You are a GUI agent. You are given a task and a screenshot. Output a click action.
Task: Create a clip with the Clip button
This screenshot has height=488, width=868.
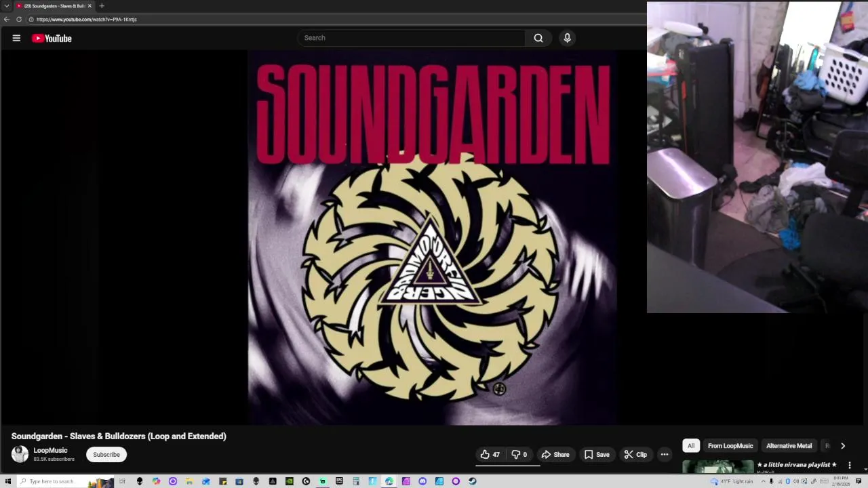[635, 455]
